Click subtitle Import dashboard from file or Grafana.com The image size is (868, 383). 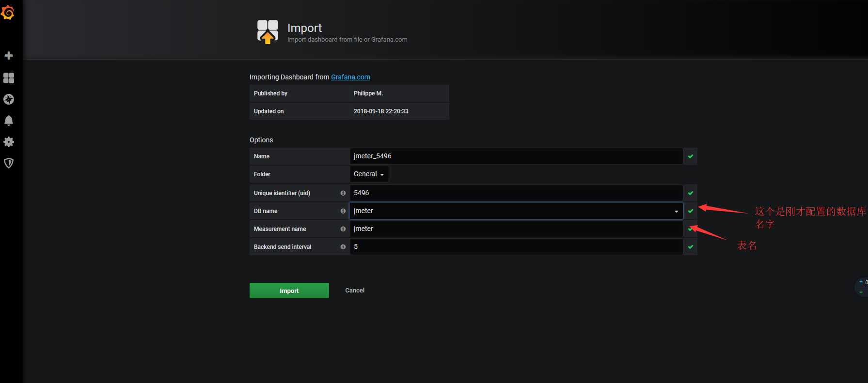click(x=347, y=40)
